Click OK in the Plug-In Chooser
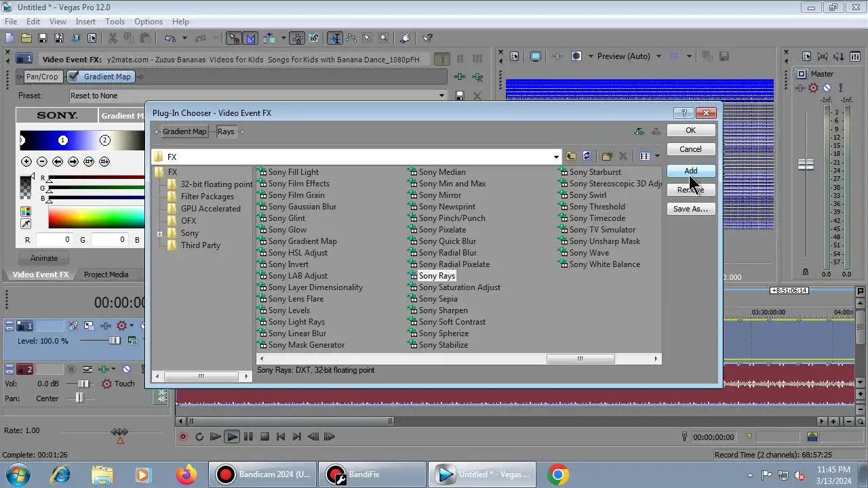The image size is (868, 488). pyautogui.click(x=690, y=130)
